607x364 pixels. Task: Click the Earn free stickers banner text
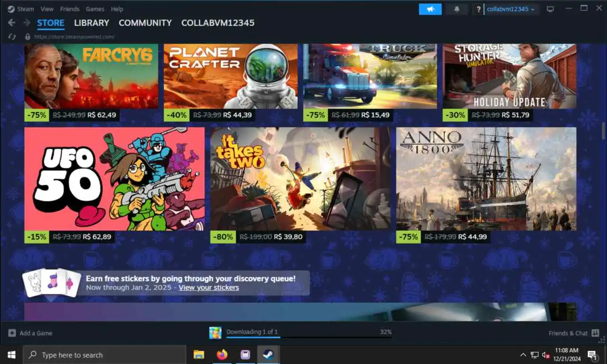(191, 279)
